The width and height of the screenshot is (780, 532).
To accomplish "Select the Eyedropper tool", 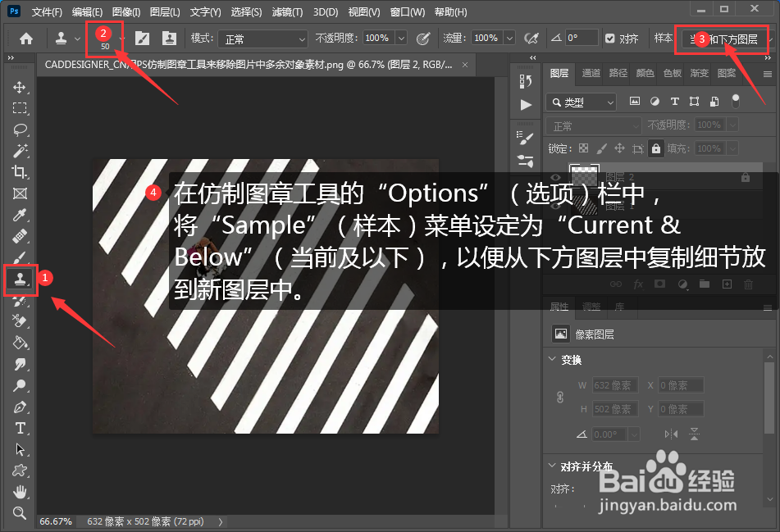I will point(20,215).
